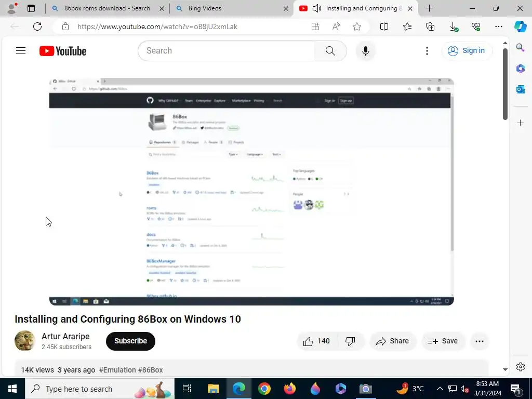Launch Firefox from taskbar
Screen dimensions: 532x399
pos(289,389)
